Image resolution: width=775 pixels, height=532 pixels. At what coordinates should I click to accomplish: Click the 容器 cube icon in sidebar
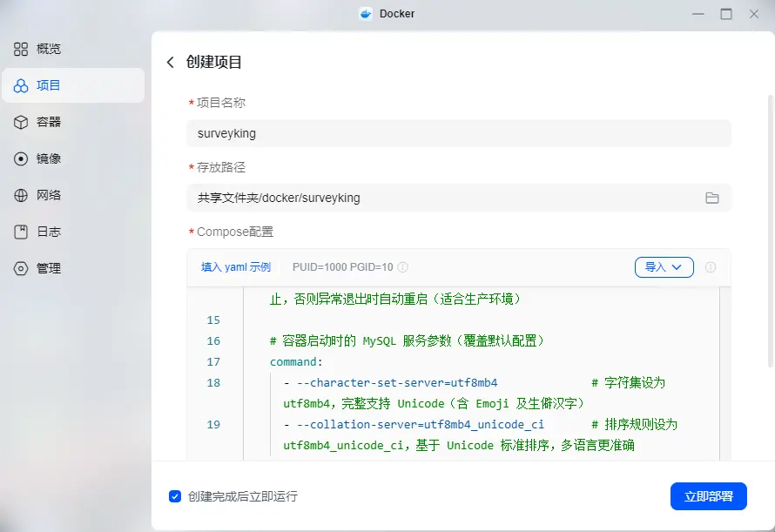tap(21, 122)
